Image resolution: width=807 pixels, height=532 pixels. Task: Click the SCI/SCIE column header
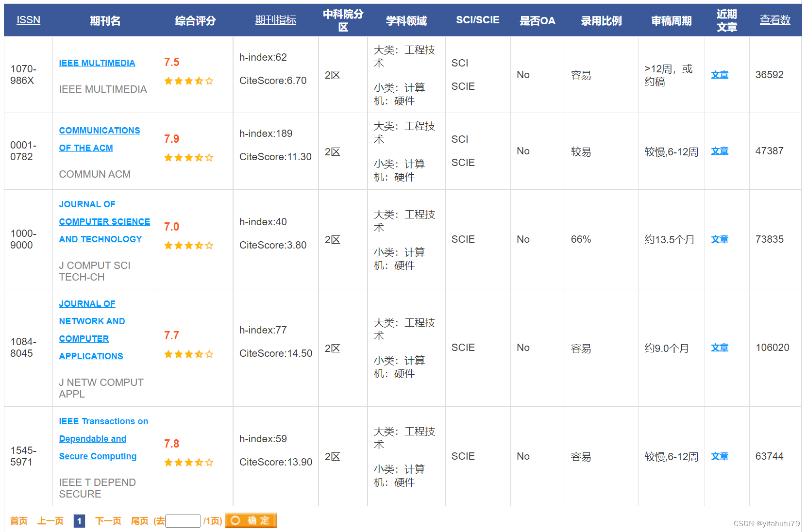tap(478, 20)
